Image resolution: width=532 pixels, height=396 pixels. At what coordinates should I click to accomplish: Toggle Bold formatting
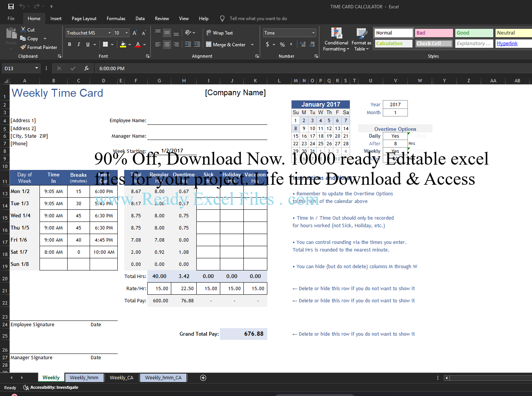(x=69, y=44)
